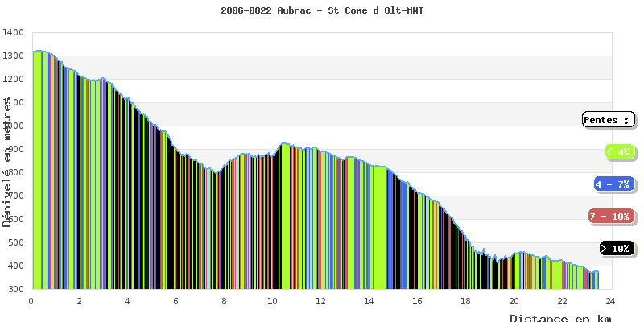The image size is (644, 322).
Task: Click the 18 km tick on distance axis
Action: tap(465, 301)
